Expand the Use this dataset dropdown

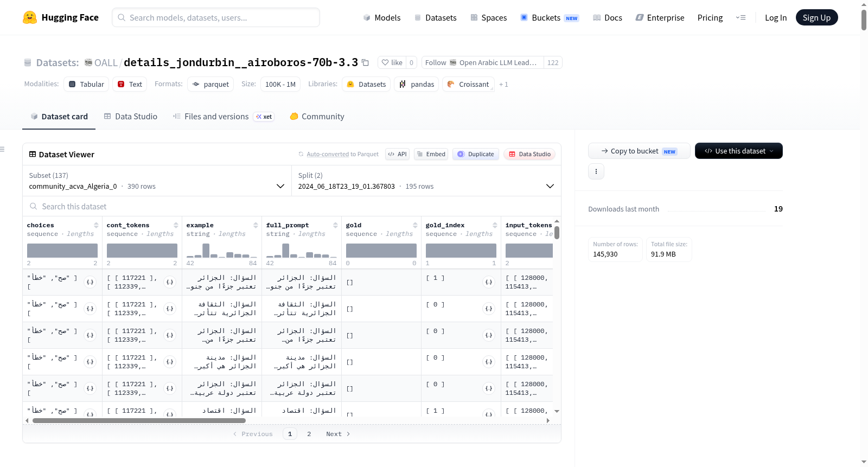738,151
